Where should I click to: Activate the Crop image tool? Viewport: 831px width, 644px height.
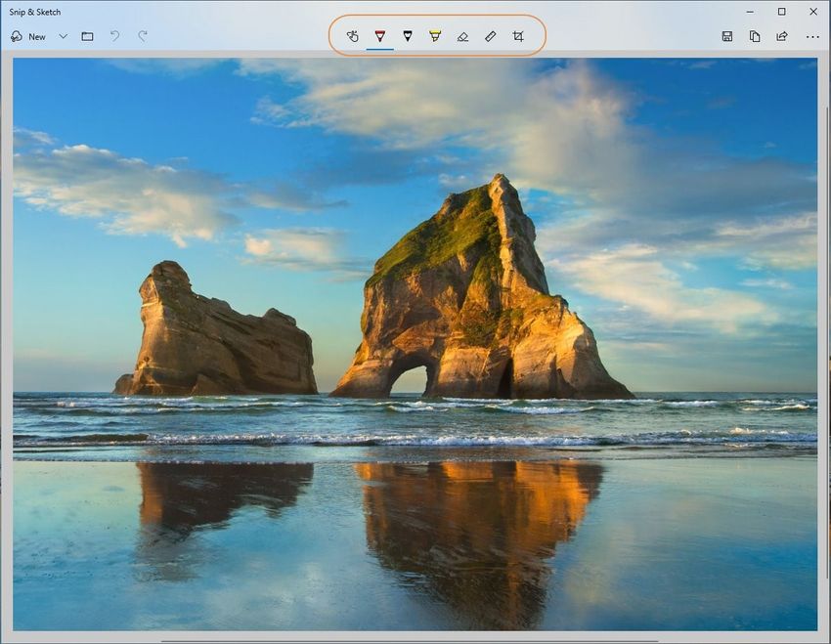(518, 36)
